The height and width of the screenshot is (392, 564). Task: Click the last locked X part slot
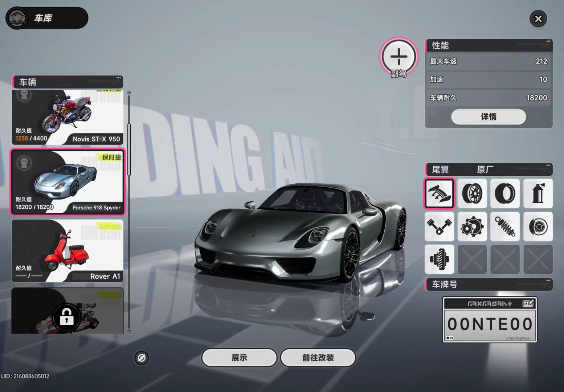pos(538,259)
